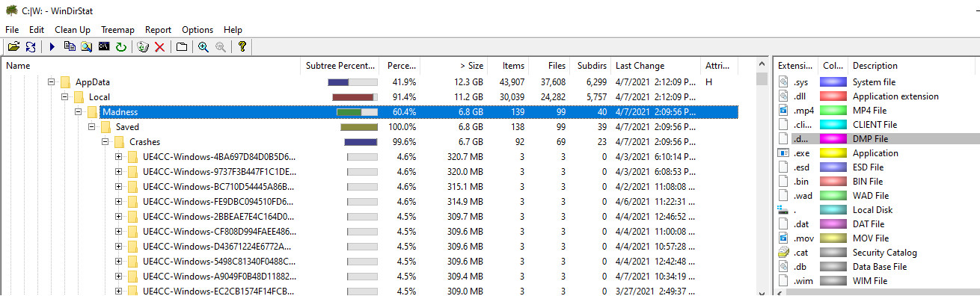This screenshot has height=296, width=980.
Task: Click the Select Parent folder toolbar icon
Action: 181,47
